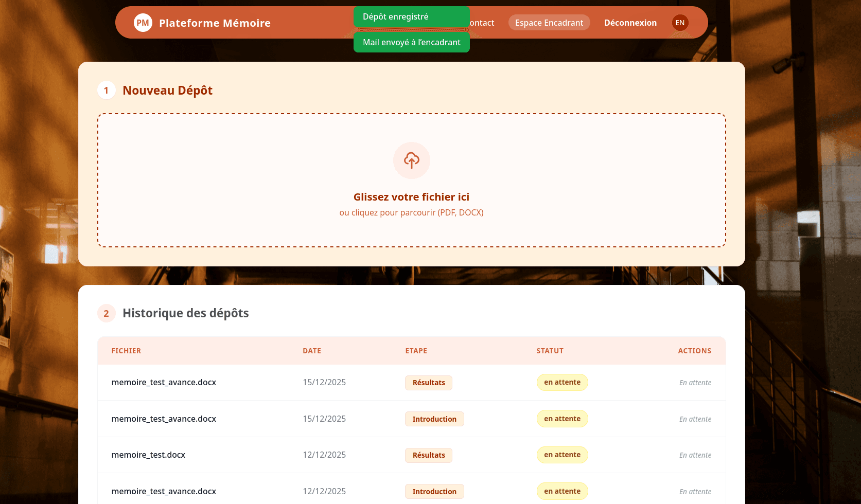Click the cloud upload icon
This screenshot has width=861, height=504.
(x=412, y=160)
